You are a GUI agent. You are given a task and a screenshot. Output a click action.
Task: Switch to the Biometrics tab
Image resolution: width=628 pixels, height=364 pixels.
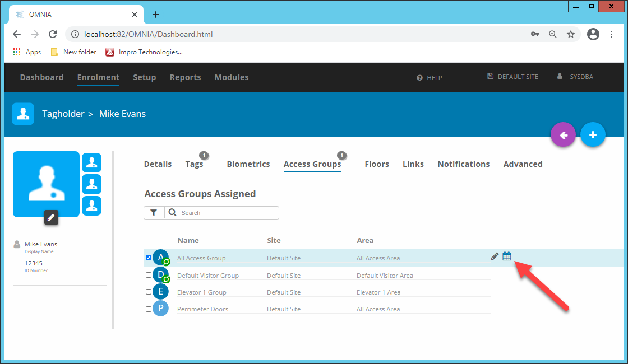click(x=248, y=164)
